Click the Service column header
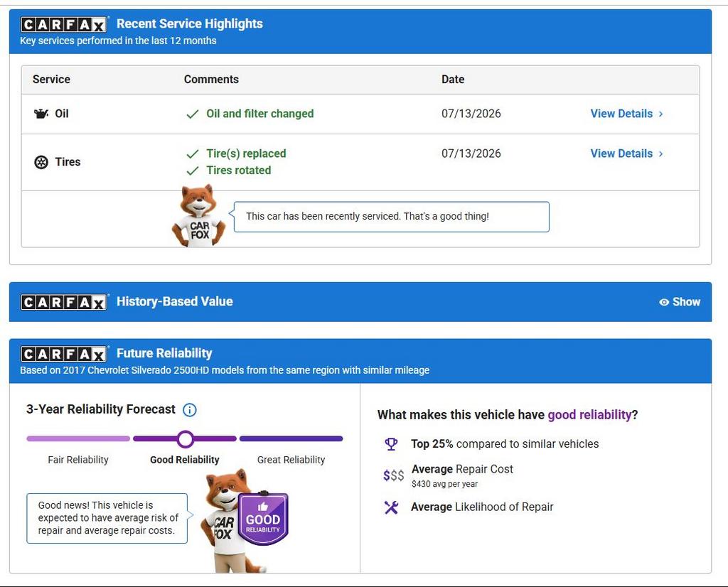 51,80
